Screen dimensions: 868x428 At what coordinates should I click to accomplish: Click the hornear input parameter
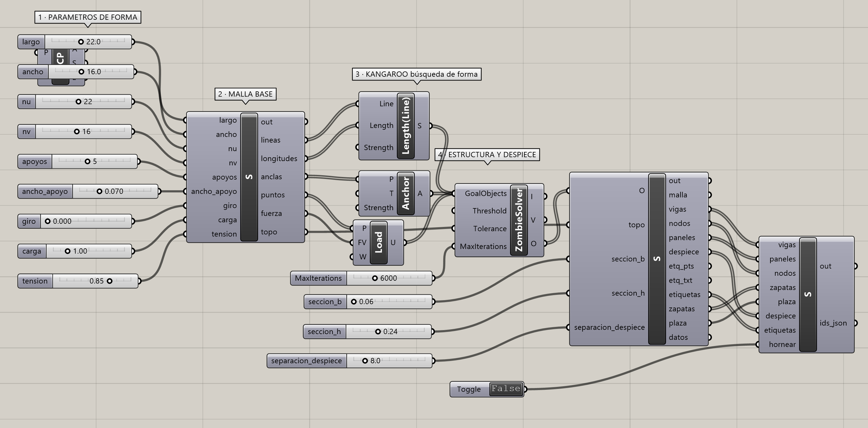point(782,345)
